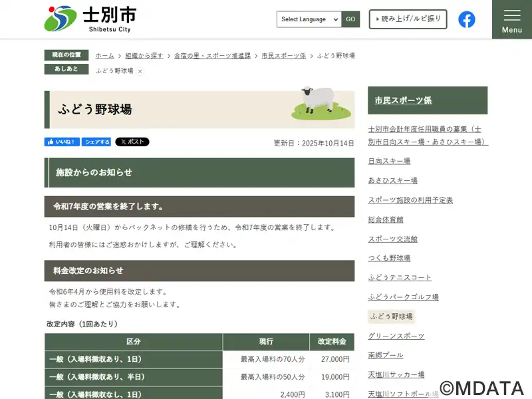This screenshot has height=399, width=532.
Task: Select 日向スキー場 in the sidebar
Action: tap(389, 161)
